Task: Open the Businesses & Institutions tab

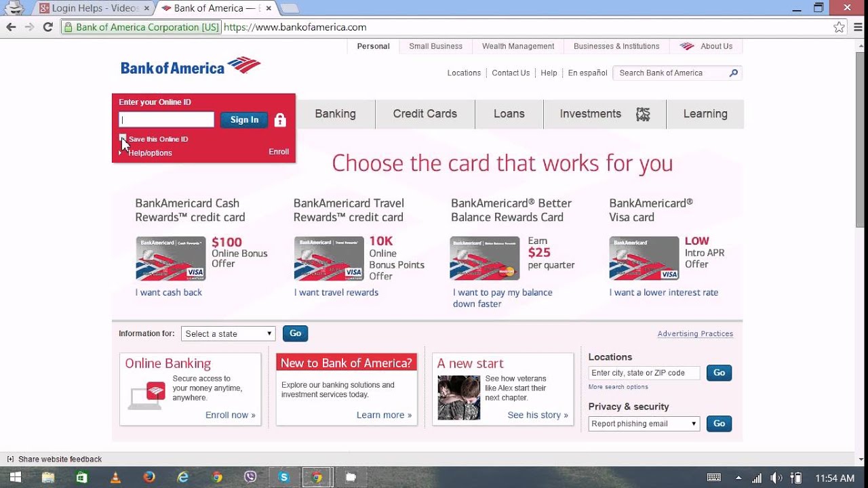Action: point(616,47)
